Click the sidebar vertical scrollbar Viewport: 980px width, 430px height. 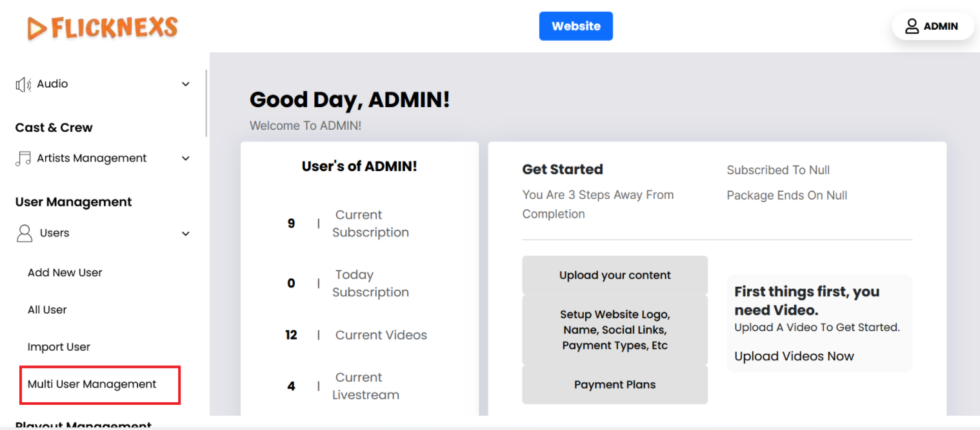tap(206, 103)
